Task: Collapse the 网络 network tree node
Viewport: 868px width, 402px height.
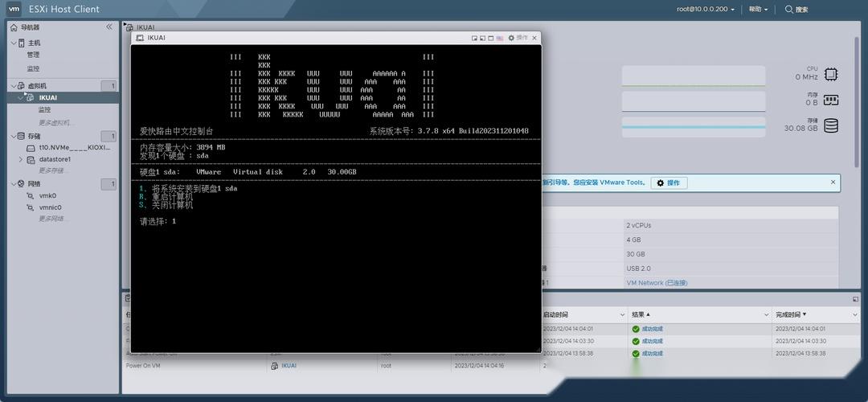Action: [14, 183]
